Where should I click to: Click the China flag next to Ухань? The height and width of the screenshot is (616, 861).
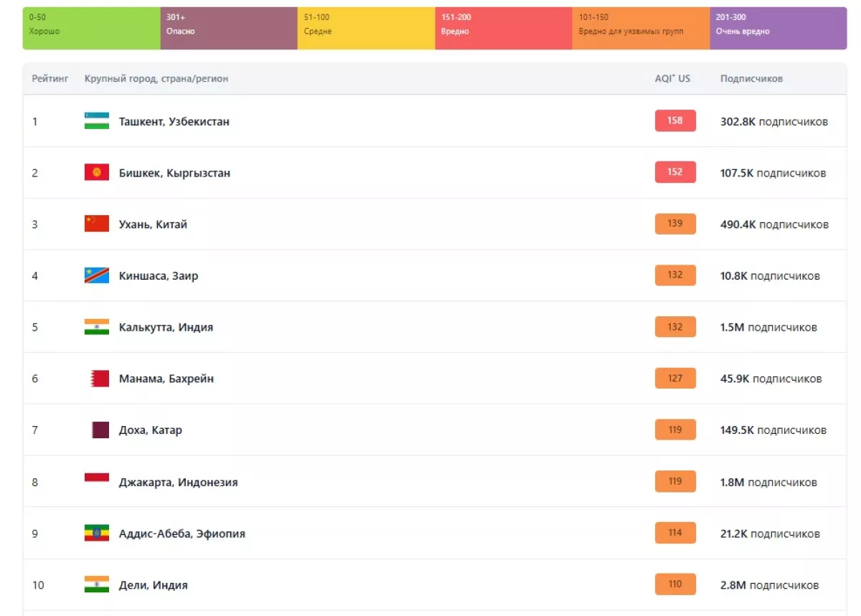click(97, 224)
